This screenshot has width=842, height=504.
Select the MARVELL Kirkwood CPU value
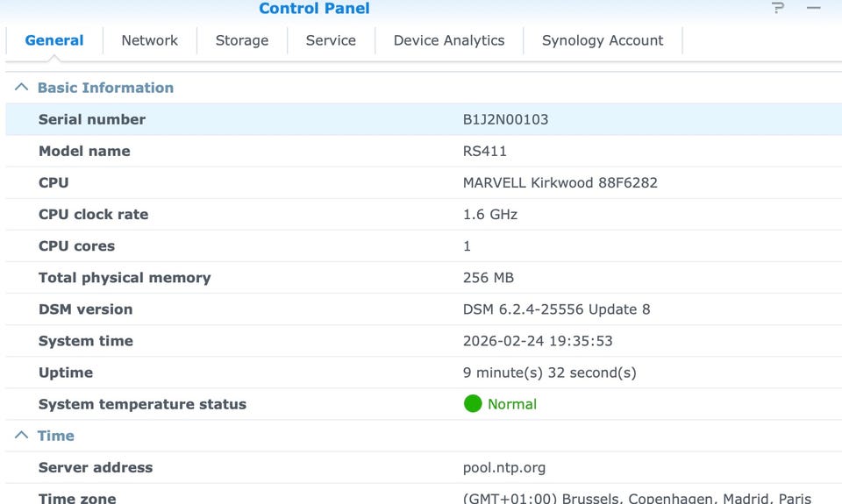point(560,182)
